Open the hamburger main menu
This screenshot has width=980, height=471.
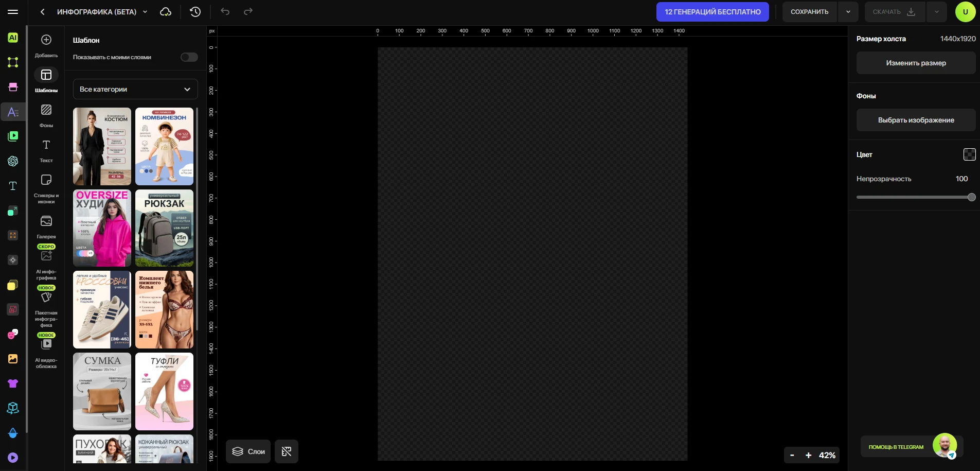13,12
